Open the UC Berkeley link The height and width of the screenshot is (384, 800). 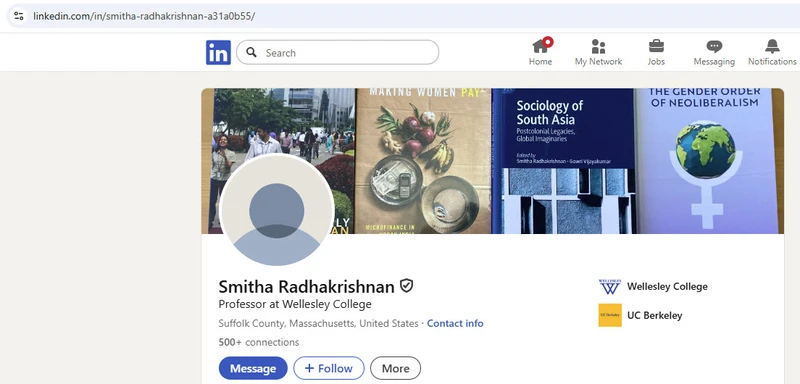[x=655, y=316]
